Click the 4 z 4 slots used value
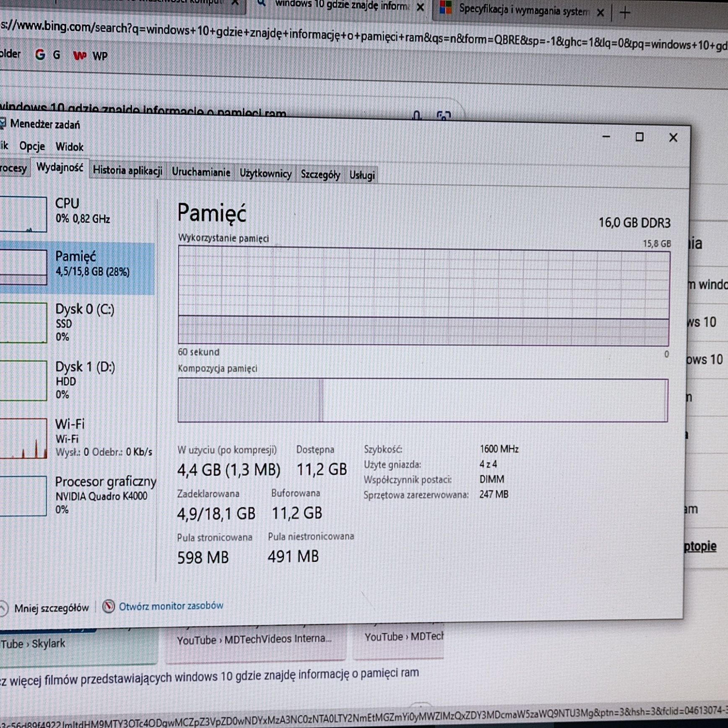 pos(488,464)
